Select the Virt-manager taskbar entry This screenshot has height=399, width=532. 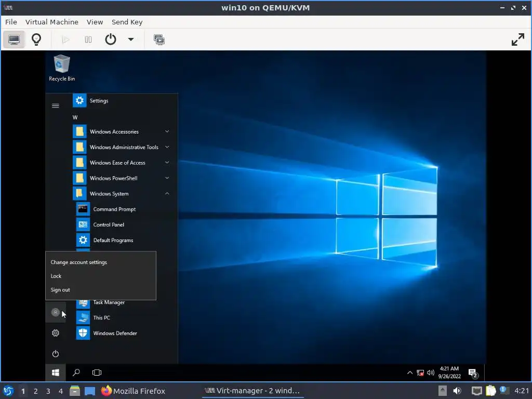252,391
